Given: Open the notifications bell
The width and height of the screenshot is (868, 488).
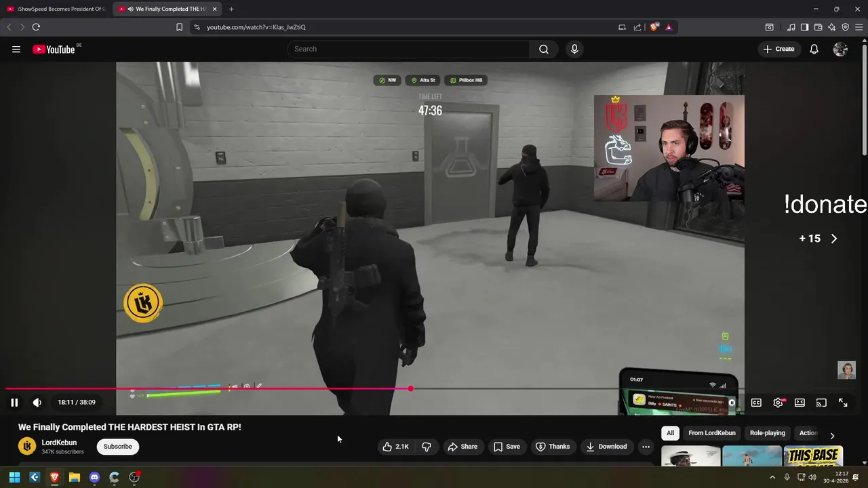Looking at the screenshot, I should point(814,49).
